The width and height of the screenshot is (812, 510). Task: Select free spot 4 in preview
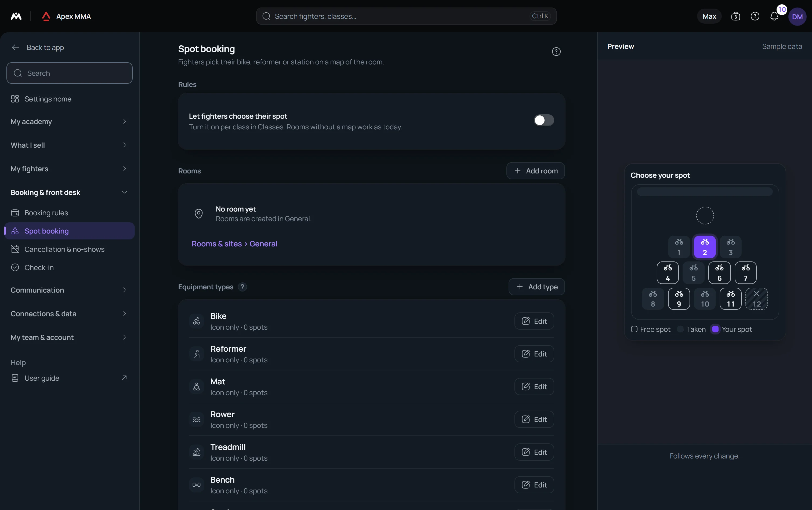point(667,273)
